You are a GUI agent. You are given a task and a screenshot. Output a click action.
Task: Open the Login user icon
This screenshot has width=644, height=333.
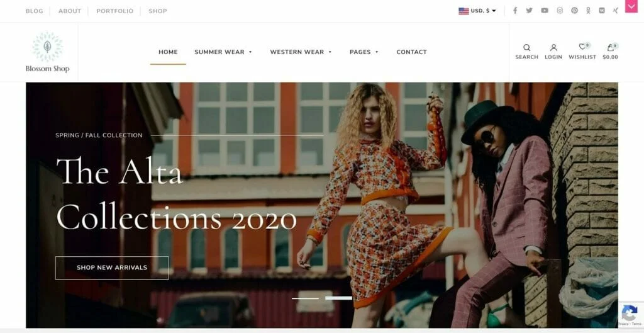tap(553, 48)
